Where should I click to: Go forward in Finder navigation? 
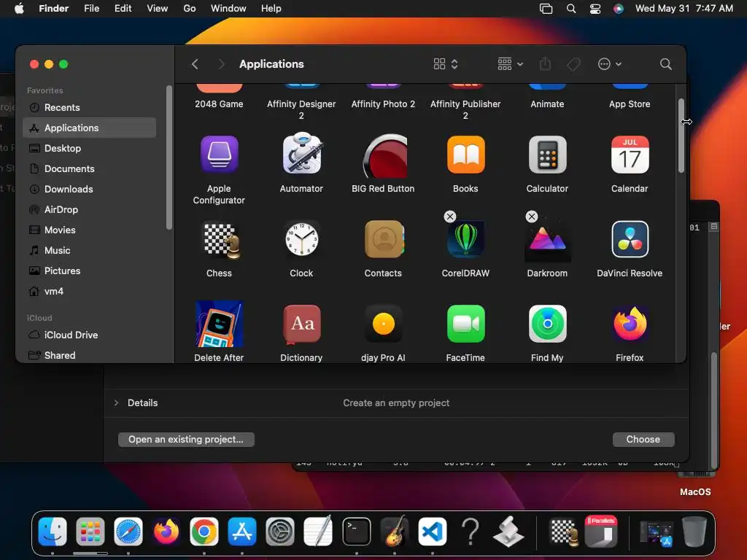point(221,64)
